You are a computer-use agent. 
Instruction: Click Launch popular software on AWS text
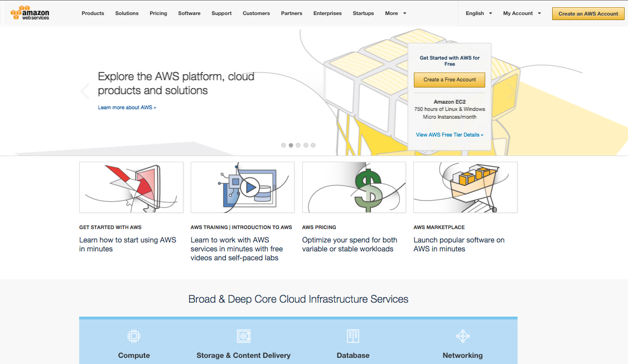click(x=459, y=244)
